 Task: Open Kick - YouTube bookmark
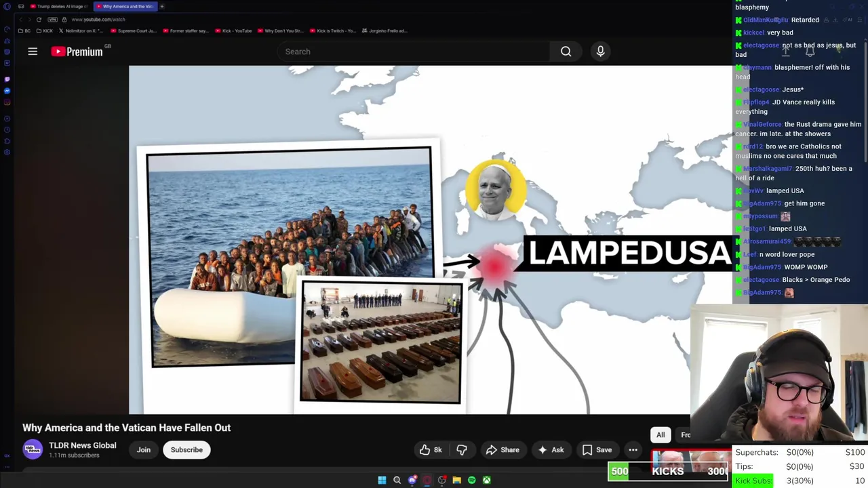233,30
